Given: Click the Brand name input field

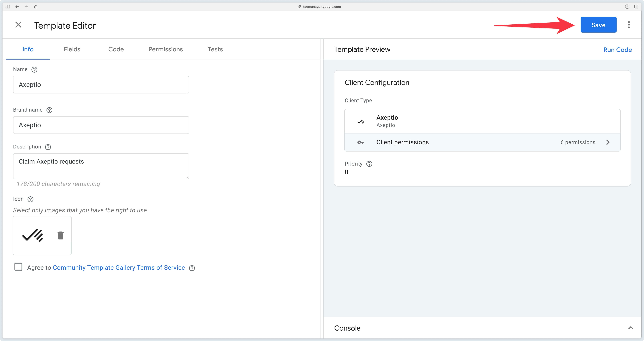Looking at the screenshot, I should (x=101, y=125).
